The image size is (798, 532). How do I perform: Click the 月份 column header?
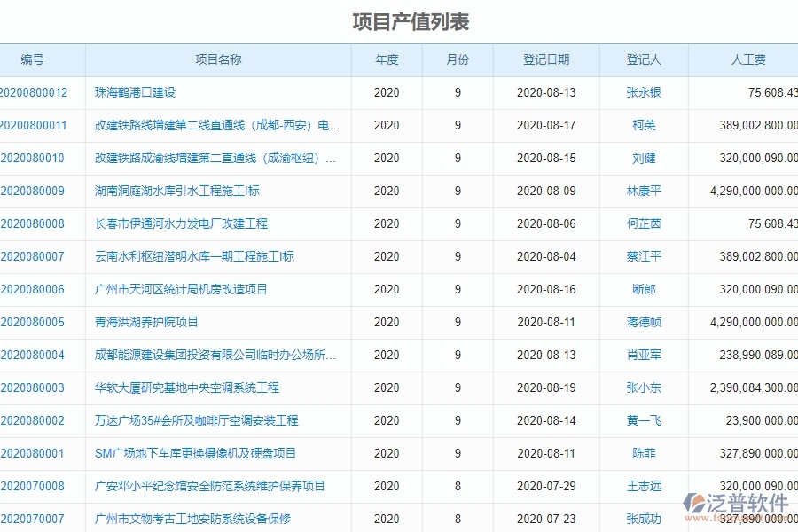[x=458, y=59]
